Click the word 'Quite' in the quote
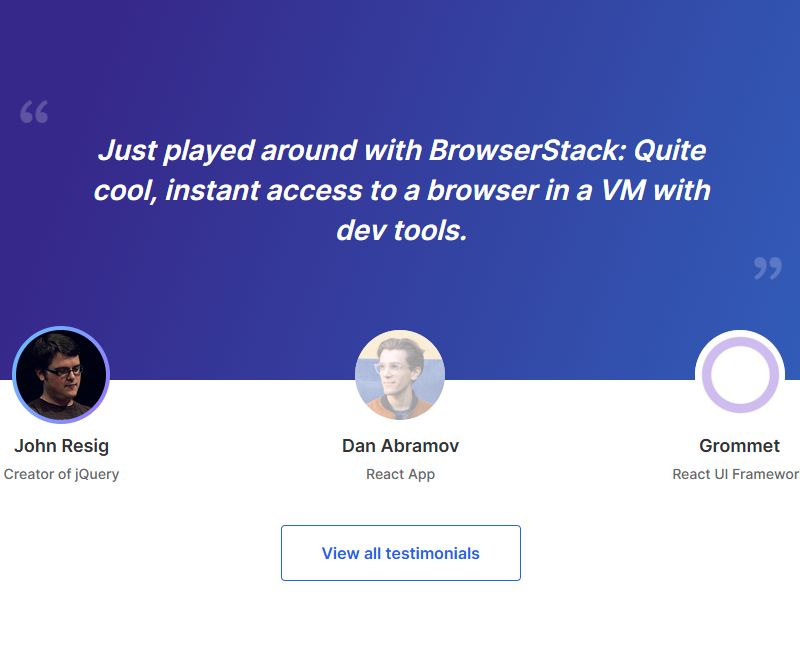The height and width of the screenshot is (645, 800). coord(671,151)
